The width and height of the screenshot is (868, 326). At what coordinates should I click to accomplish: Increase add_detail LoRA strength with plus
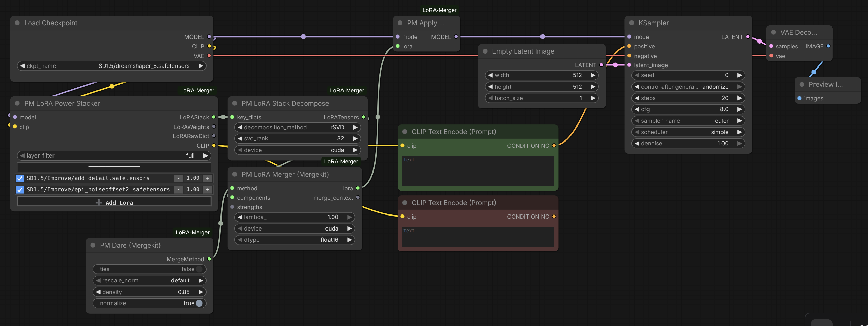click(208, 178)
